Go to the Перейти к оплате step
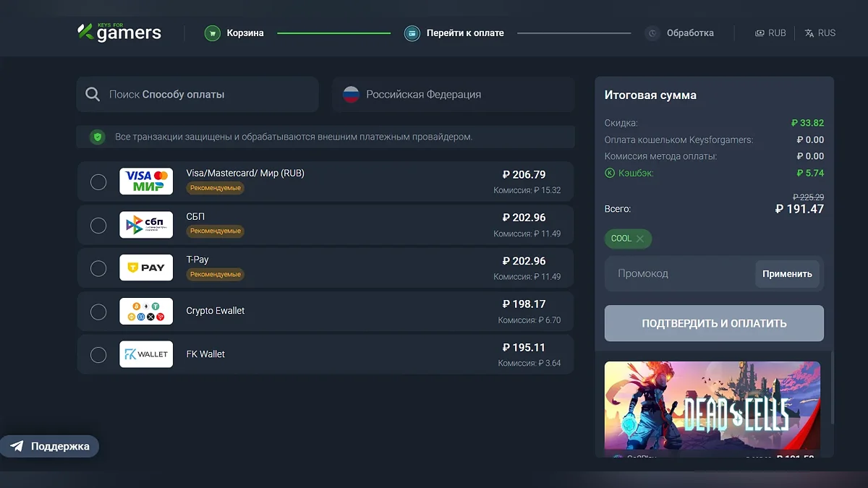Screen dimensions: 868x488 pyautogui.click(x=454, y=33)
